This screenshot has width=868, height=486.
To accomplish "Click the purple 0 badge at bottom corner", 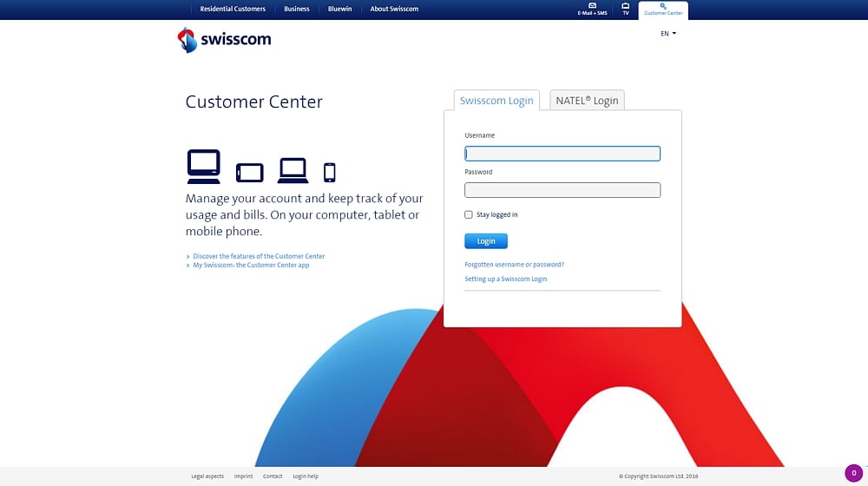I will click(x=853, y=473).
